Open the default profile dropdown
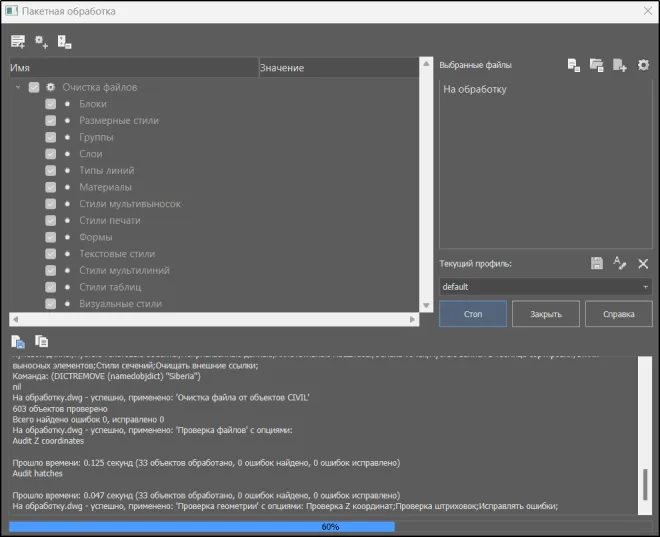This screenshot has height=537, width=660. [x=545, y=287]
